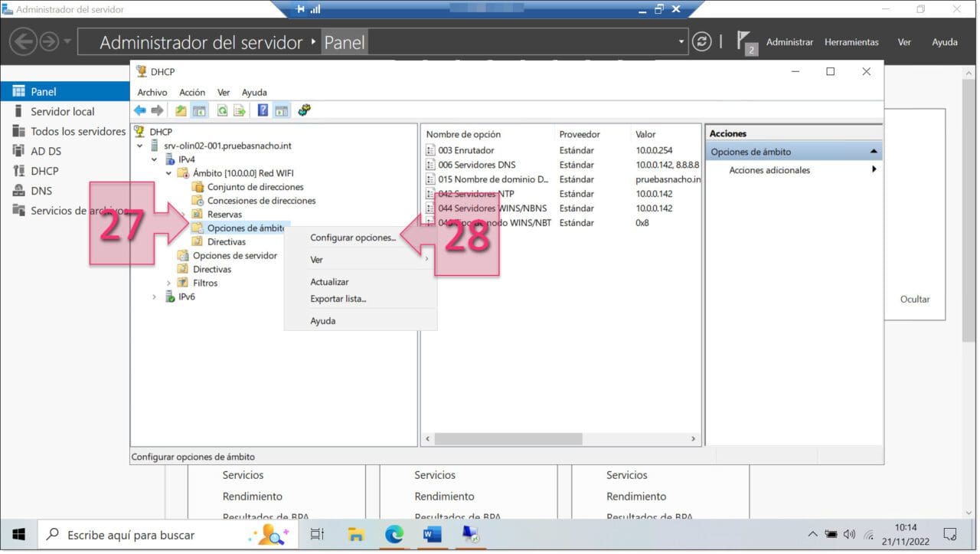Open the Herramientas menu in Server Manager

click(851, 42)
